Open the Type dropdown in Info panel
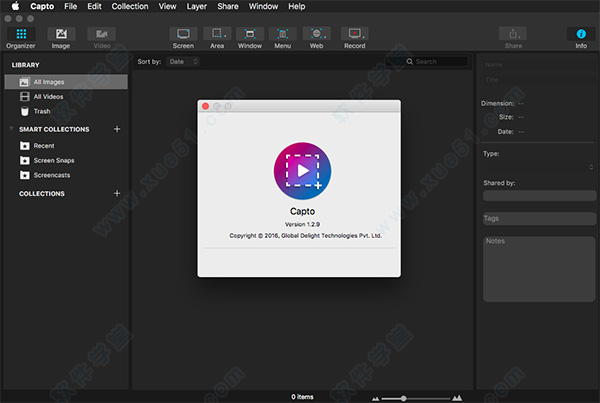 tap(539, 167)
